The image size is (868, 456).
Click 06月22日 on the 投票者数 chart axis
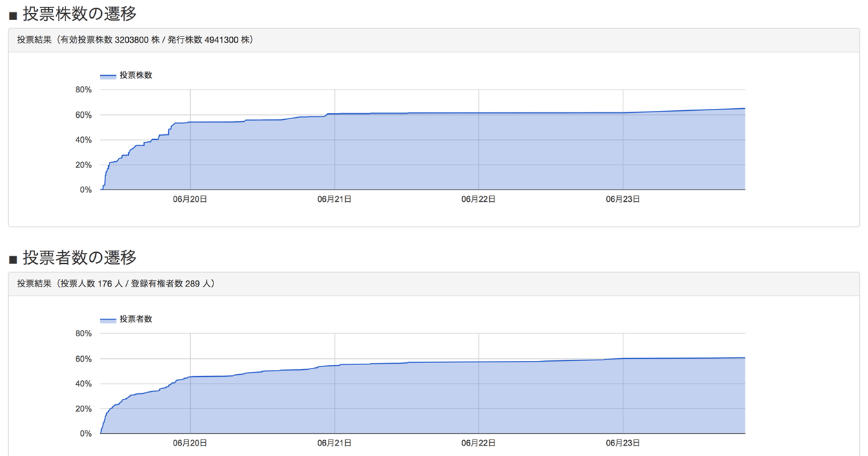click(x=479, y=443)
